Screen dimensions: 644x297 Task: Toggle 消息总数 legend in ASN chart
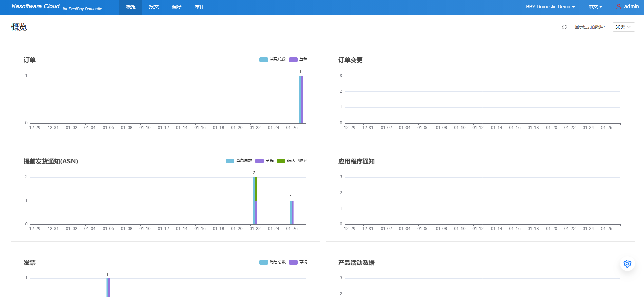(x=239, y=161)
